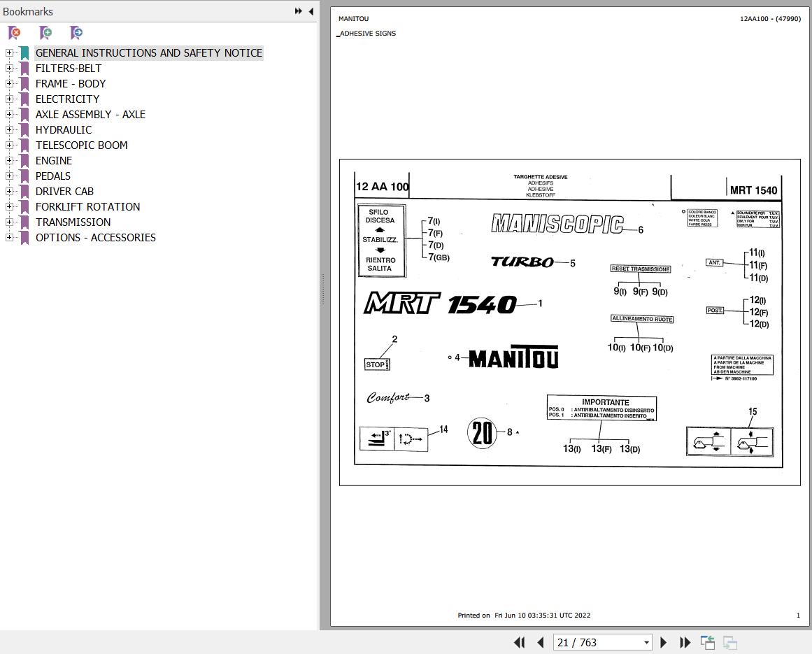Select GENERAL INSTRUCTIONS AND SAFETY NOTICE bookmark

(x=149, y=53)
